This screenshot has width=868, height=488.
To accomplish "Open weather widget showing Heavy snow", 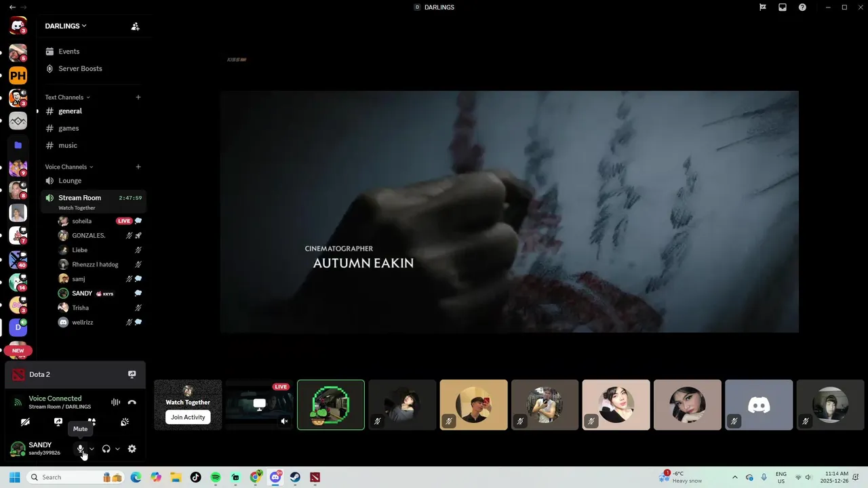I will (x=682, y=477).
